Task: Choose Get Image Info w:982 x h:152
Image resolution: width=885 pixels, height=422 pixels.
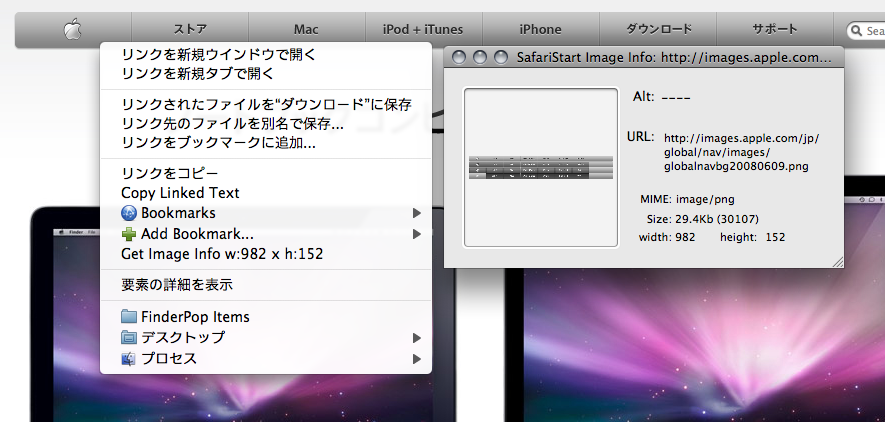Action: [x=265, y=254]
